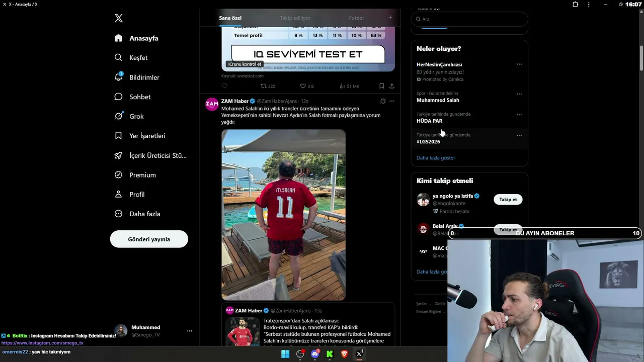This screenshot has height=362, width=644.
Task: Open Brave browser from the taskbar
Action: tap(345, 354)
